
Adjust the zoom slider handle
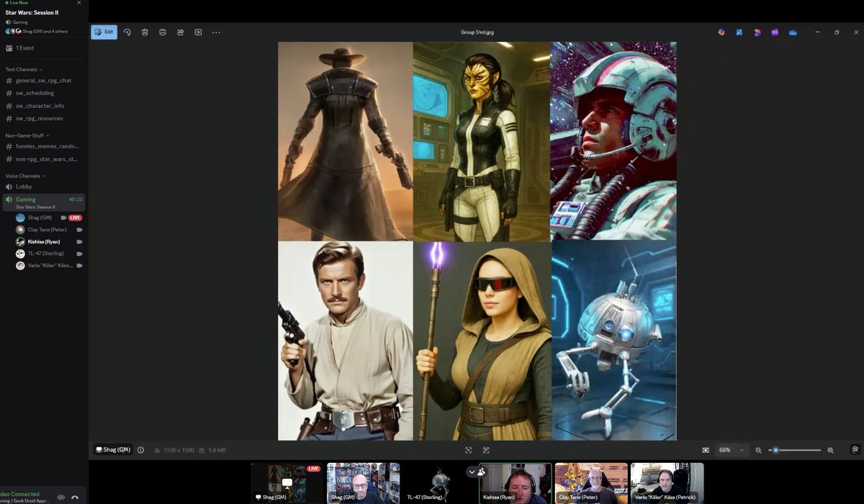click(775, 450)
